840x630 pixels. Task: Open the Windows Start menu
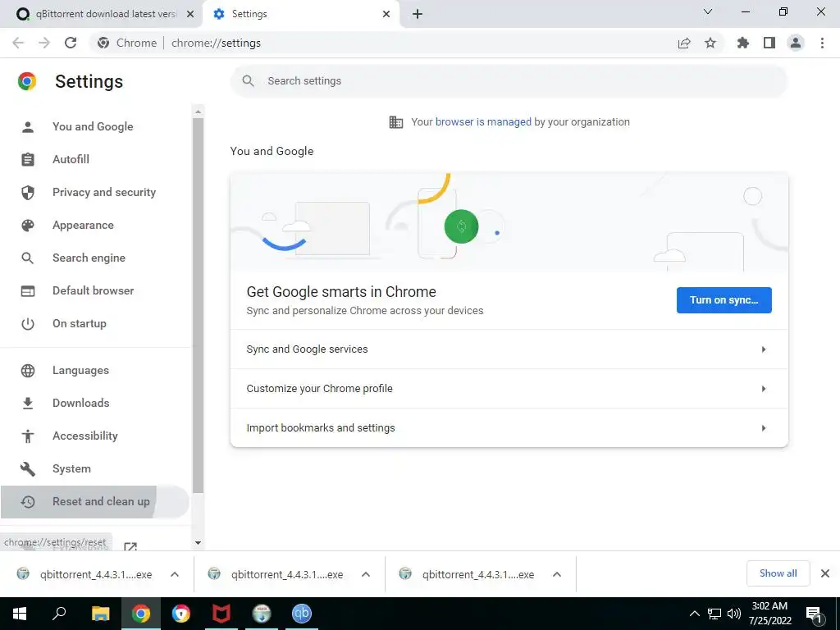point(20,614)
